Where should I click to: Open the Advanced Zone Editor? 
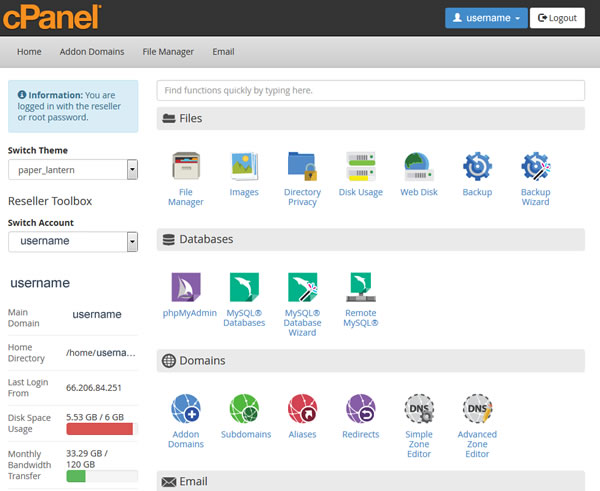tap(477, 410)
